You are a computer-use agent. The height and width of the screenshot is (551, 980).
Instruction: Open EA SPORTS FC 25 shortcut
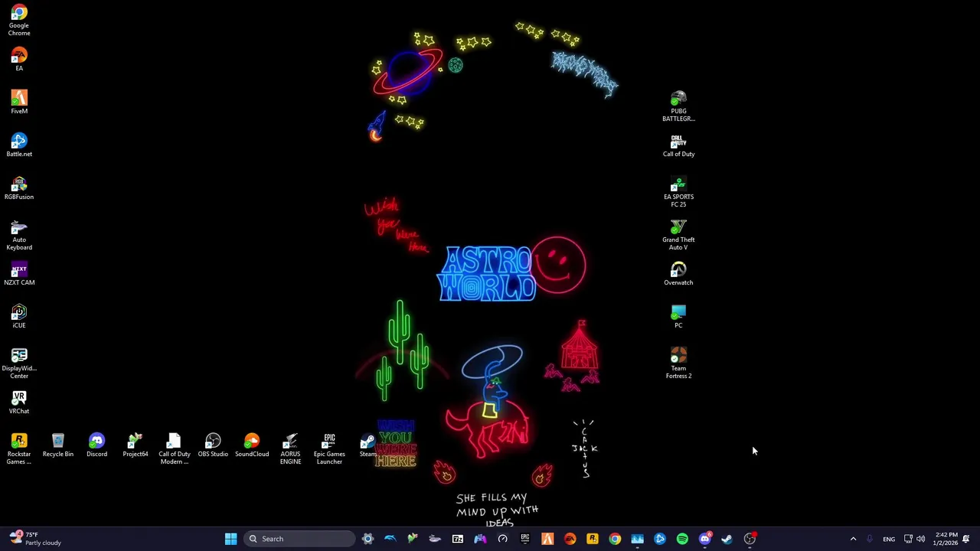[678, 192]
